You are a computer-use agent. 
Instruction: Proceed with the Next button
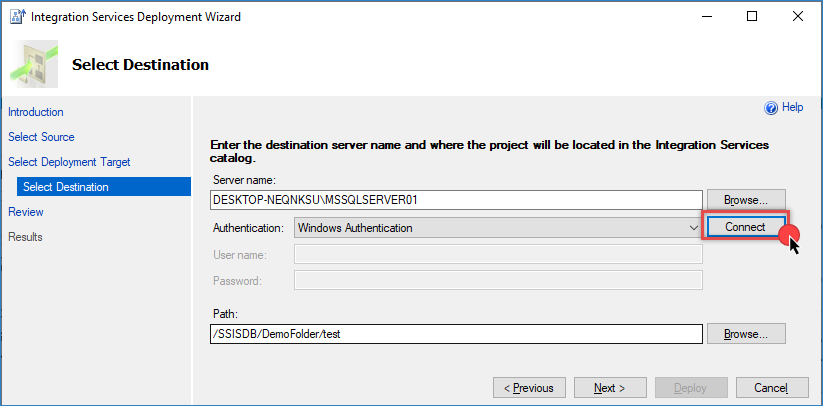tap(609, 388)
